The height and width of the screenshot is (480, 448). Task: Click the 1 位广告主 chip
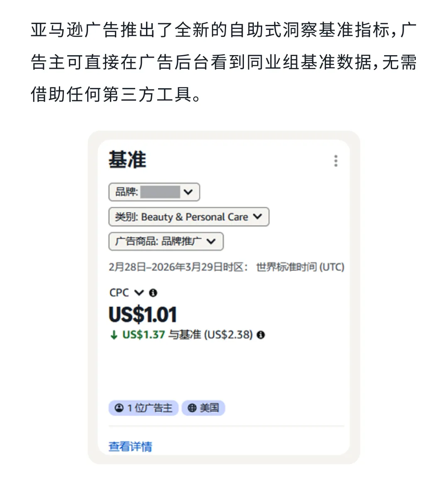pyautogui.click(x=144, y=408)
